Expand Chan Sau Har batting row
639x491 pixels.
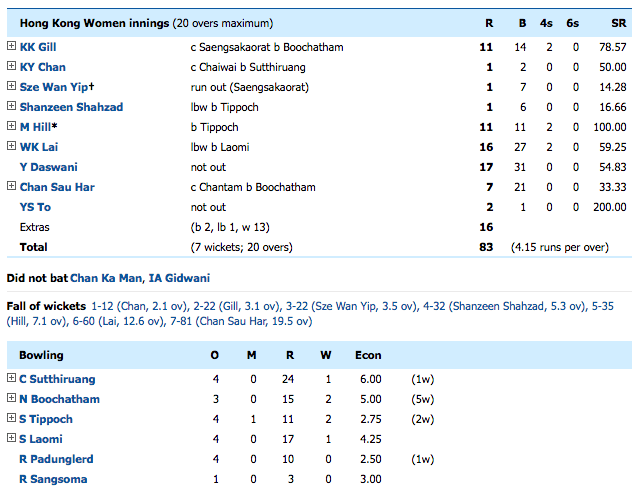tap(11, 186)
